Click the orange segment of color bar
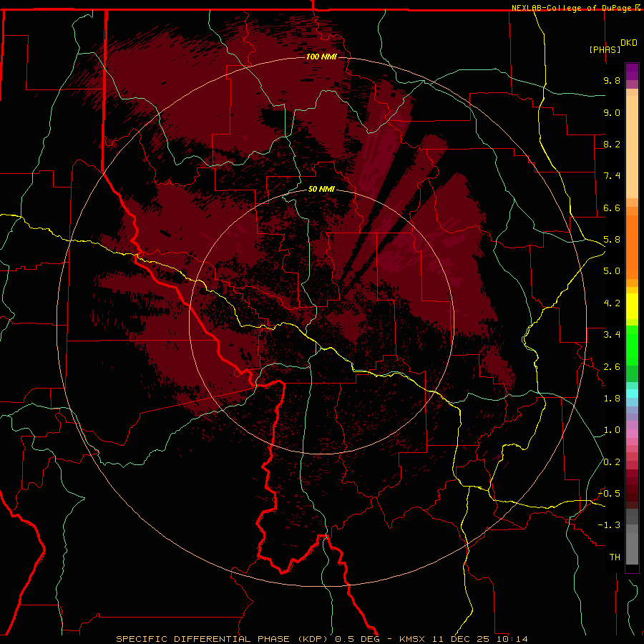The image size is (644, 644). pyautogui.click(x=632, y=248)
